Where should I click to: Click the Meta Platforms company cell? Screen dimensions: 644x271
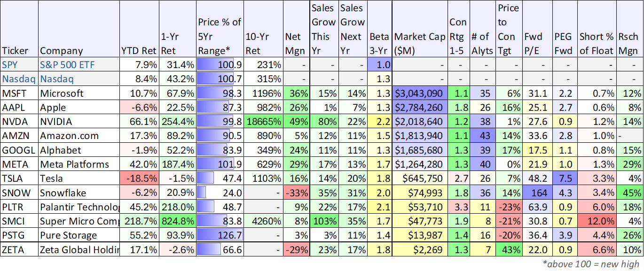click(x=79, y=164)
